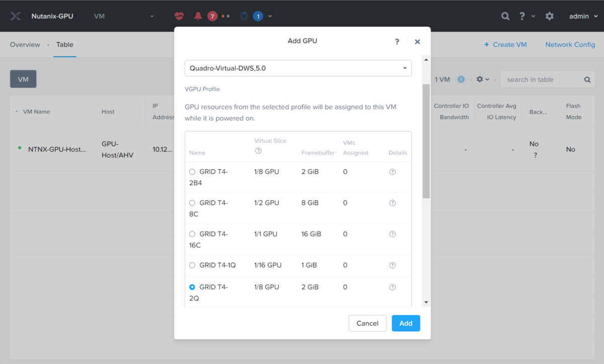
Task: Open the Quadro-Virtual-DWS,5.0 license dropdown
Action: click(x=298, y=68)
